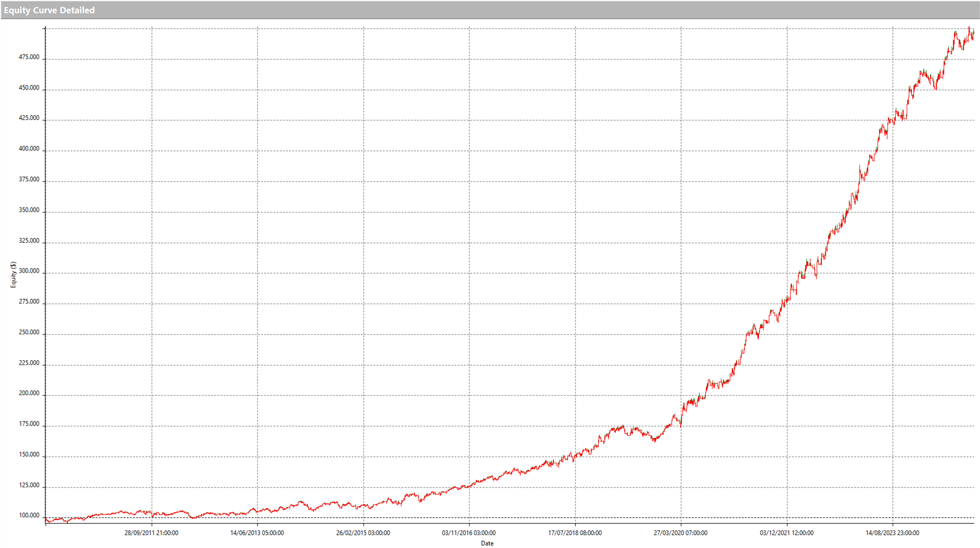Click the 150.000 y-axis value label

click(29, 454)
